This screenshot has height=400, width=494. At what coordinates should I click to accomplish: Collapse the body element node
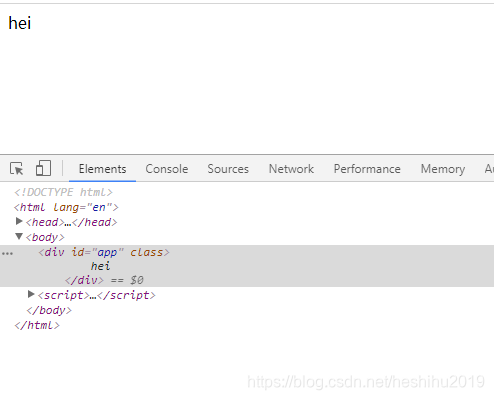[x=19, y=236]
